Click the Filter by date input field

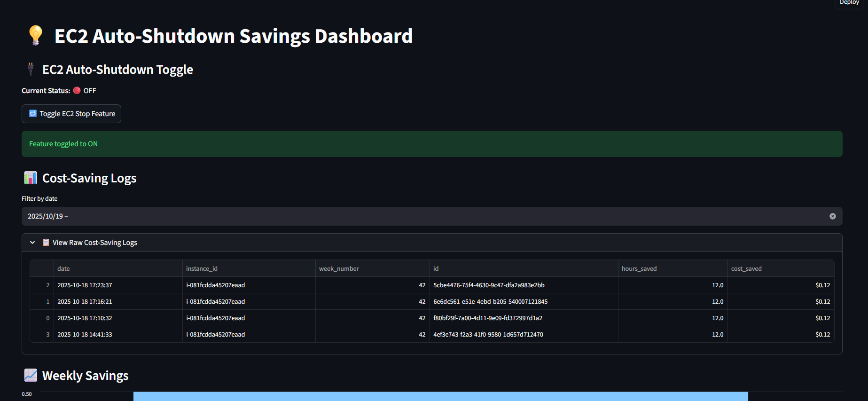[432, 216]
